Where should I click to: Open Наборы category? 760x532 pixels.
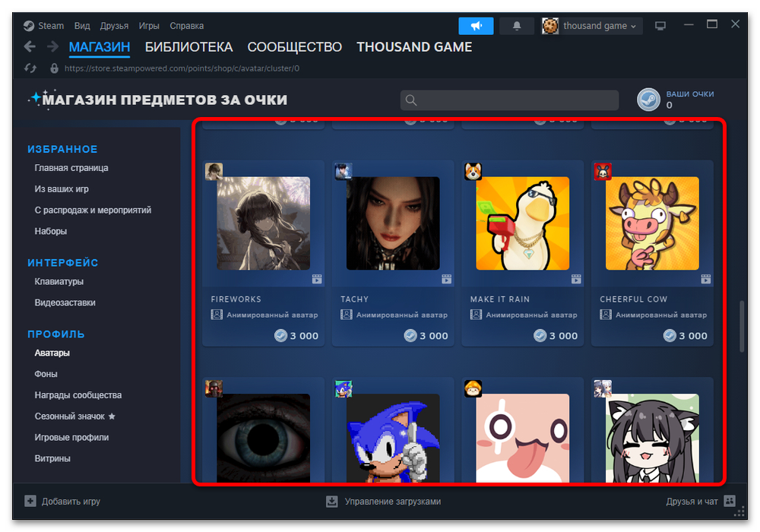click(x=50, y=231)
